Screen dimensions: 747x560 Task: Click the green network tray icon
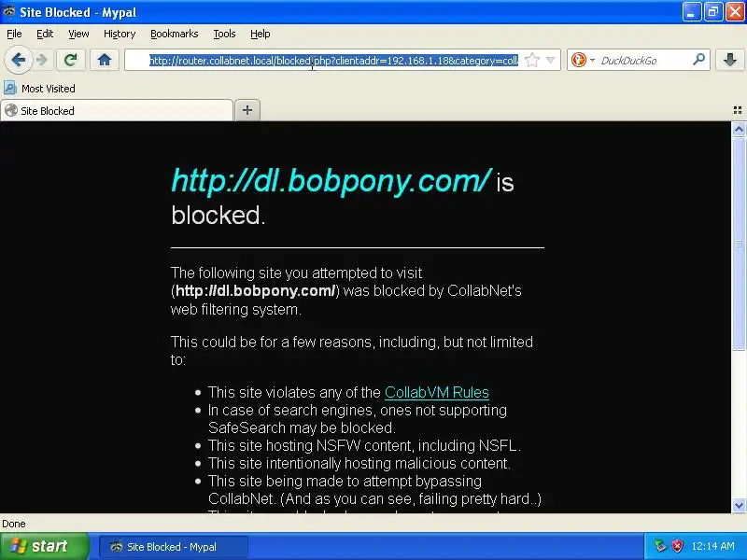click(x=660, y=546)
